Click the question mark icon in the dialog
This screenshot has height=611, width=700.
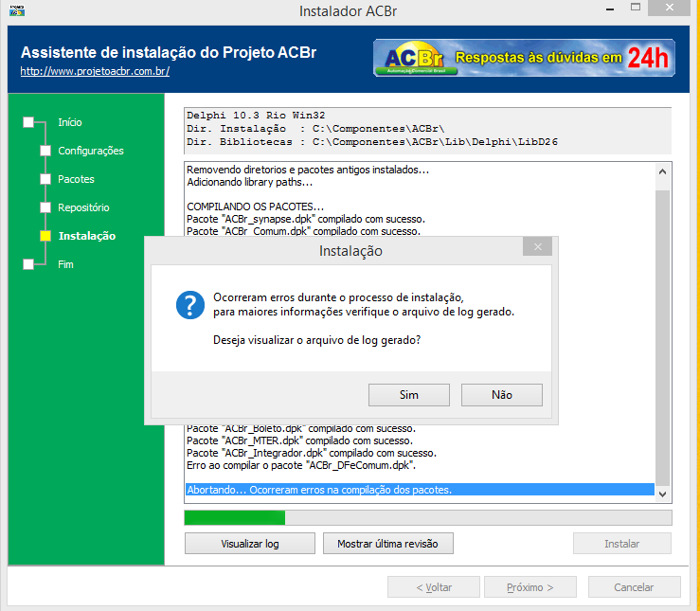click(190, 305)
